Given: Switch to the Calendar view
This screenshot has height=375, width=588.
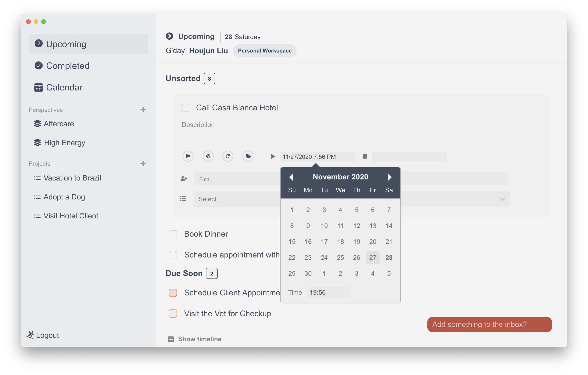Looking at the screenshot, I should 64,87.
